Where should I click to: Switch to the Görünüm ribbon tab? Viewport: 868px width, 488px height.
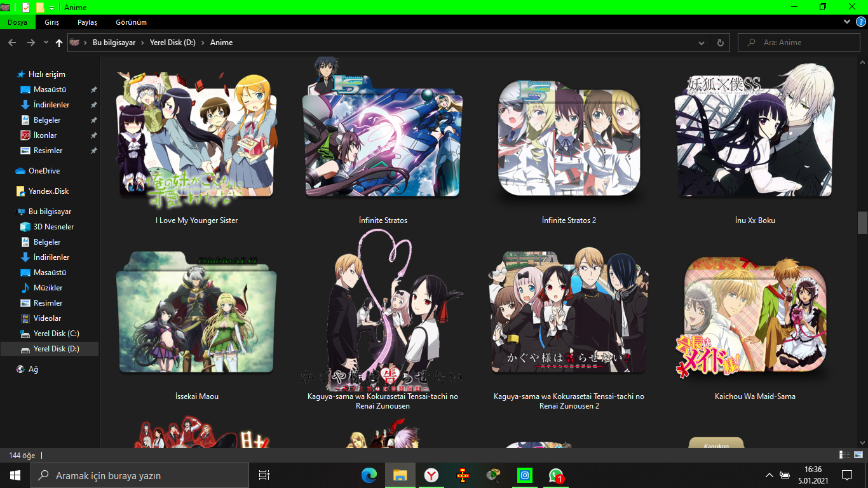[132, 22]
